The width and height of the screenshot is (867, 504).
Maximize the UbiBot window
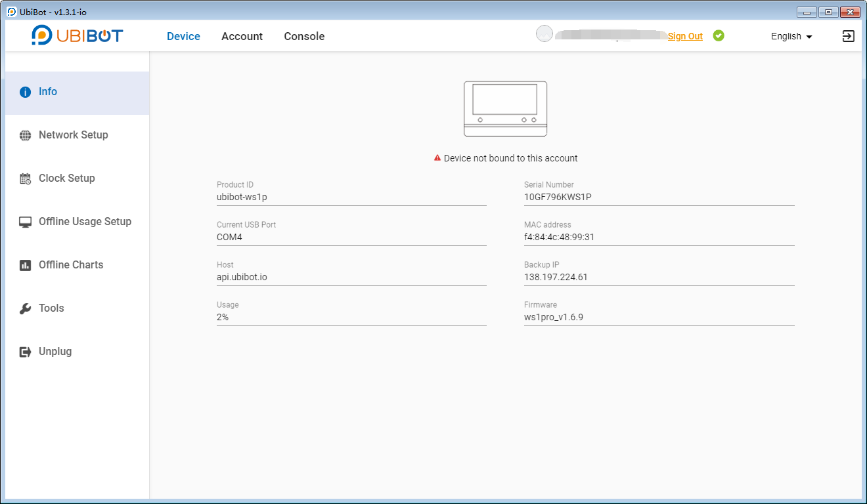point(828,12)
